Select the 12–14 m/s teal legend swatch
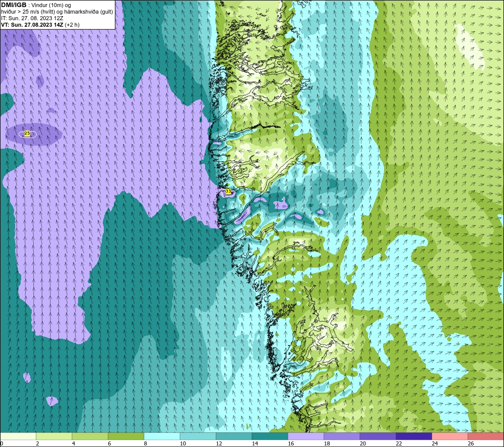 (x=234, y=436)
